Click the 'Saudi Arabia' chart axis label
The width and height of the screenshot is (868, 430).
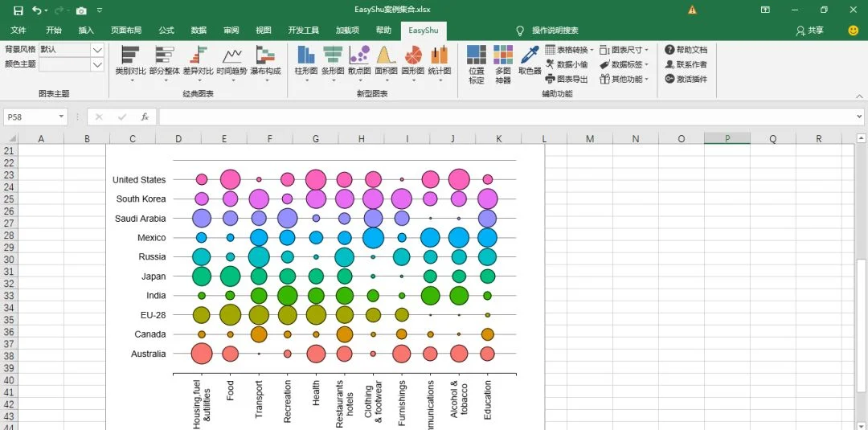tap(140, 218)
